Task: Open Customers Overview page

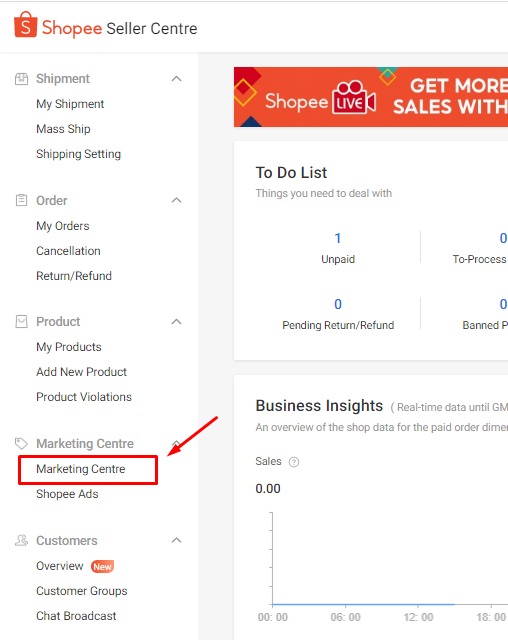Action: pos(60,566)
